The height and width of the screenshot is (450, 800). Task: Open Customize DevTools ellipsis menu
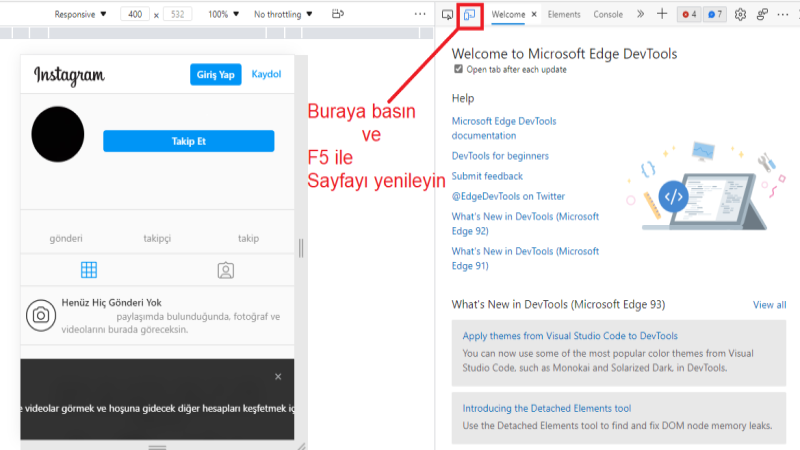click(x=783, y=15)
